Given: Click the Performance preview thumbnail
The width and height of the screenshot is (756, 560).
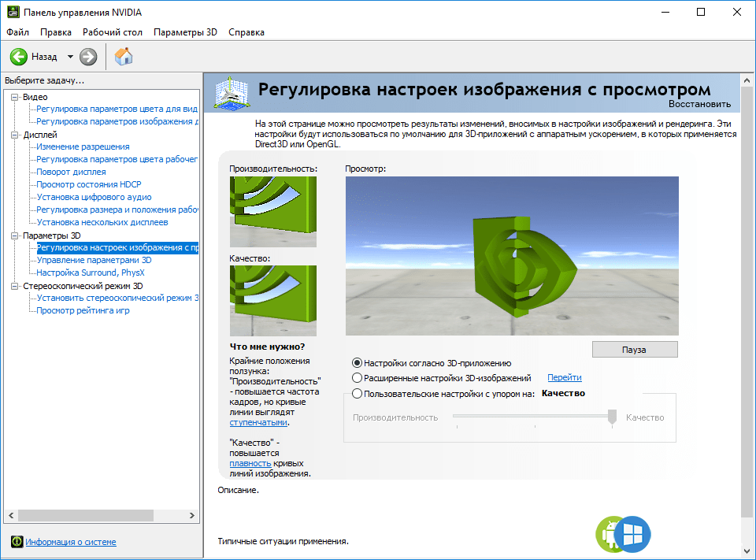Looking at the screenshot, I should pos(272,211).
